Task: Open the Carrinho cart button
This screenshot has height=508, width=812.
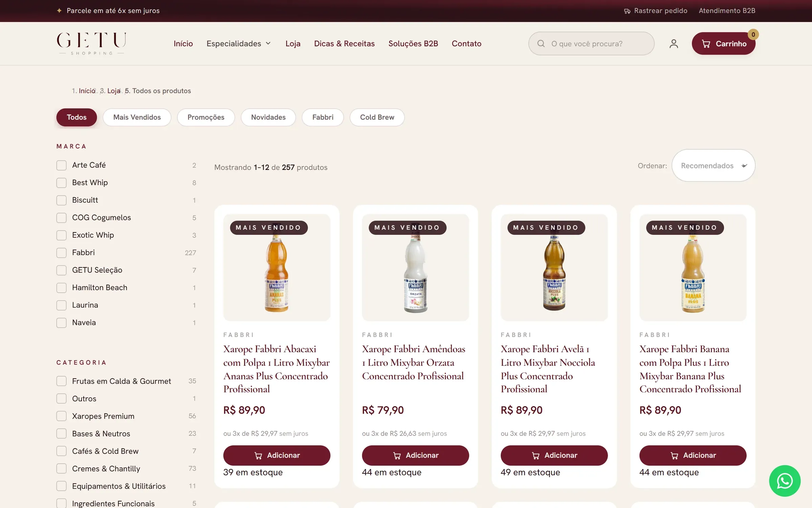Action: (723, 44)
